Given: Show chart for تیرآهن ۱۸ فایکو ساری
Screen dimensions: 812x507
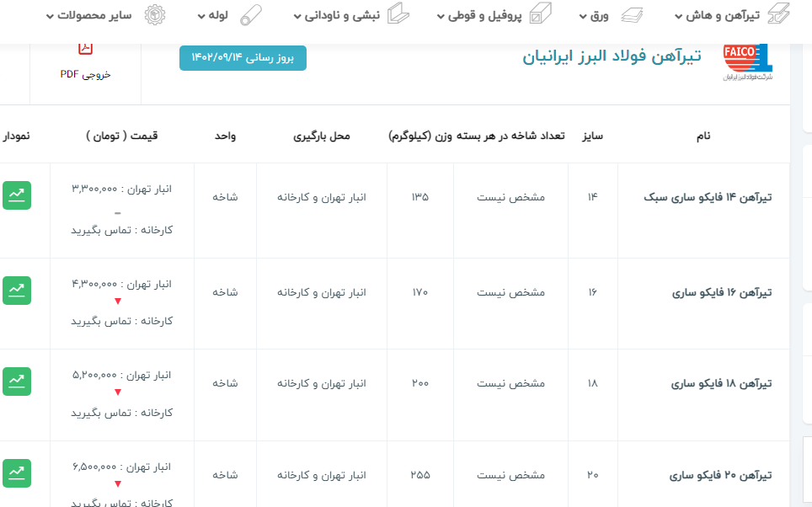Looking at the screenshot, I should tap(16, 382).
